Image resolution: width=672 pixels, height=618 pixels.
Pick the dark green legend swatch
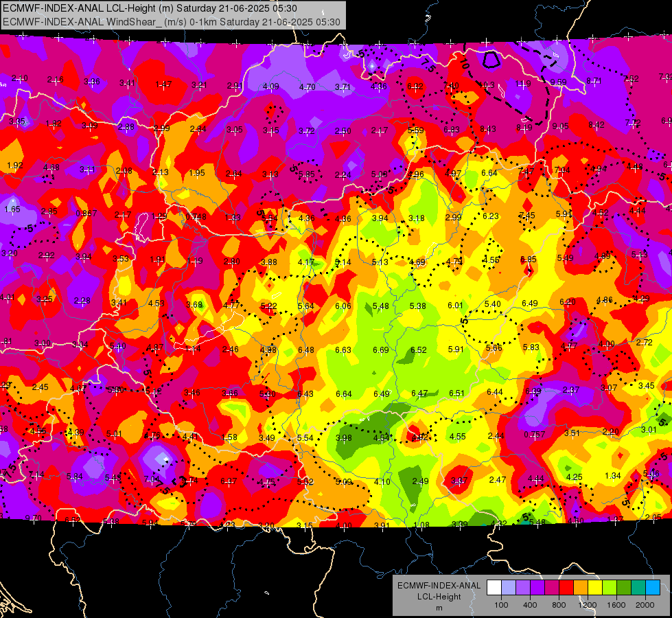pos(624,588)
